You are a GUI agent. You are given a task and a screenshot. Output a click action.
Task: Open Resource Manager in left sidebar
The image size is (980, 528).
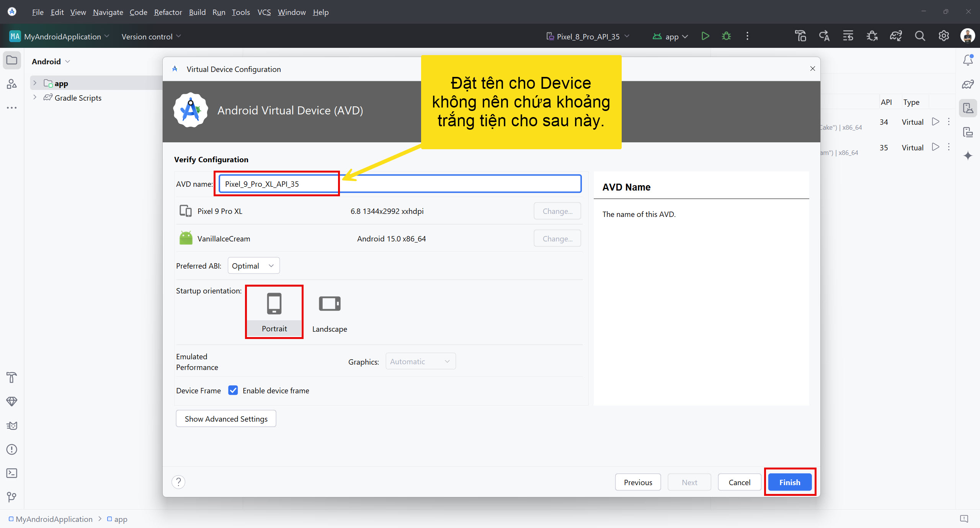pos(12,84)
